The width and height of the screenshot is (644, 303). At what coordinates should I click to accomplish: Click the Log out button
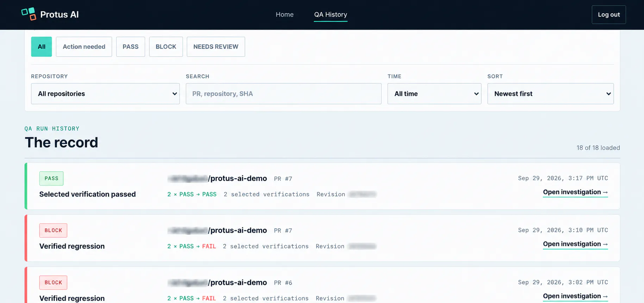tap(608, 14)
